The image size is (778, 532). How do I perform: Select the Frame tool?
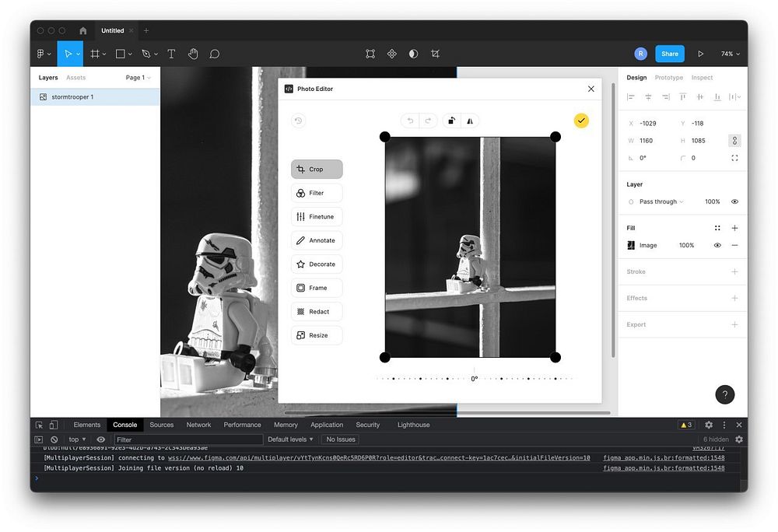[x=95, y=54]
